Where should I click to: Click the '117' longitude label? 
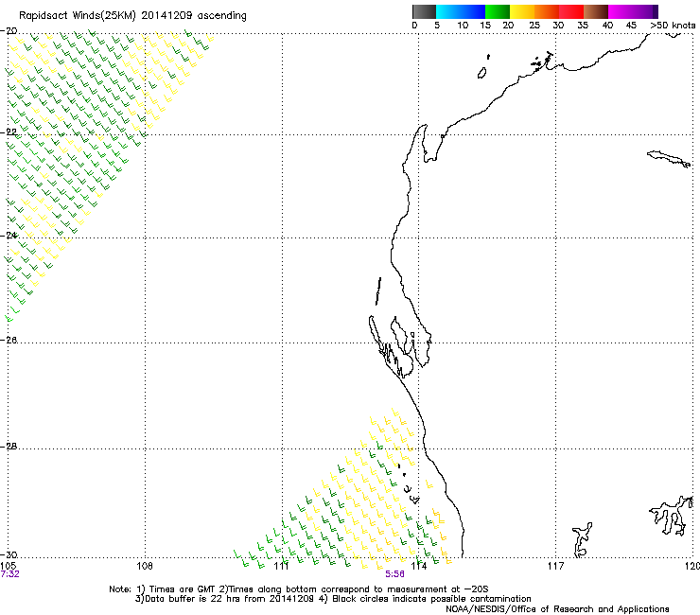click(556, 567)
